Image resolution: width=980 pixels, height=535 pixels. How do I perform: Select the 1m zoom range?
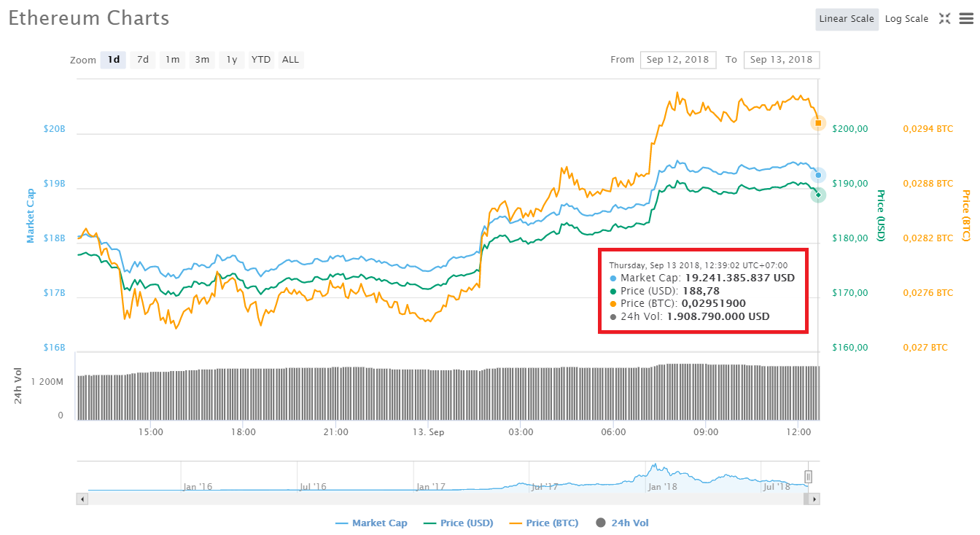(x=172, y=60)
